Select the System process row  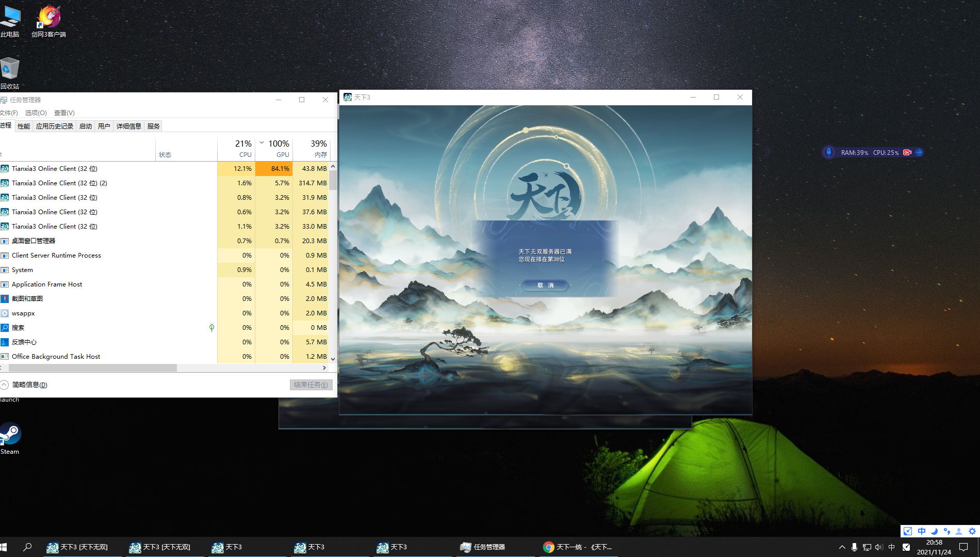click(x=165, y=270)
